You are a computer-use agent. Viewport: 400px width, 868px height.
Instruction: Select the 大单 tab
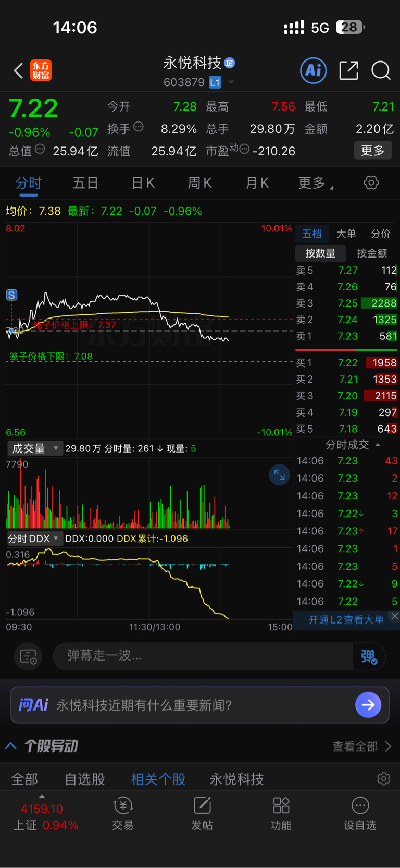tap(346, 234)
